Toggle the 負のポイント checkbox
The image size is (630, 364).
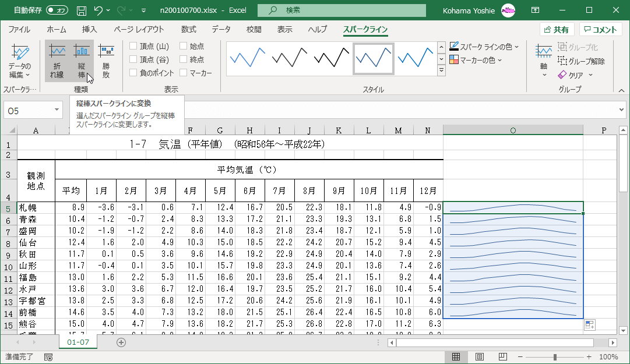click(133, 73)
